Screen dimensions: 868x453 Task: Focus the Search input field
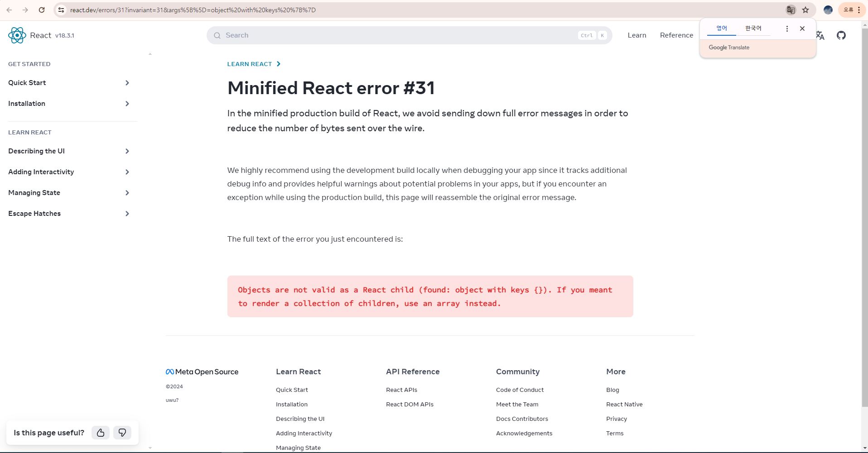410,35
